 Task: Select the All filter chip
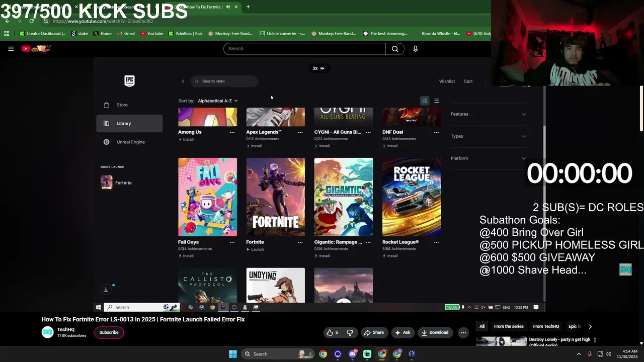coord(482,326)
